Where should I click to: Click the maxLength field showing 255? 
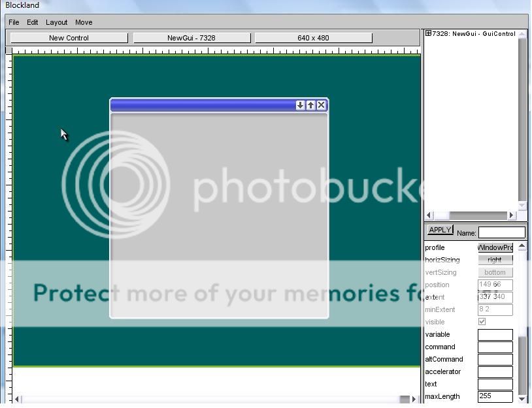point(495,396)
